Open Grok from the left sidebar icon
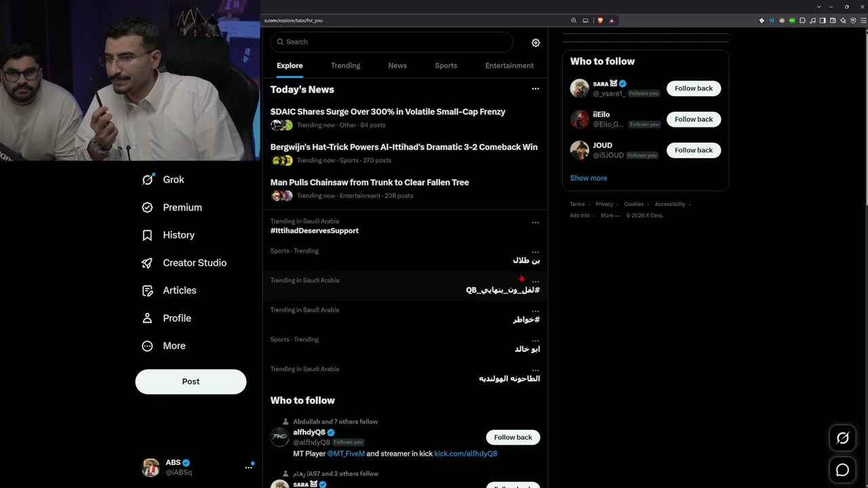 (x=147, y=180)
